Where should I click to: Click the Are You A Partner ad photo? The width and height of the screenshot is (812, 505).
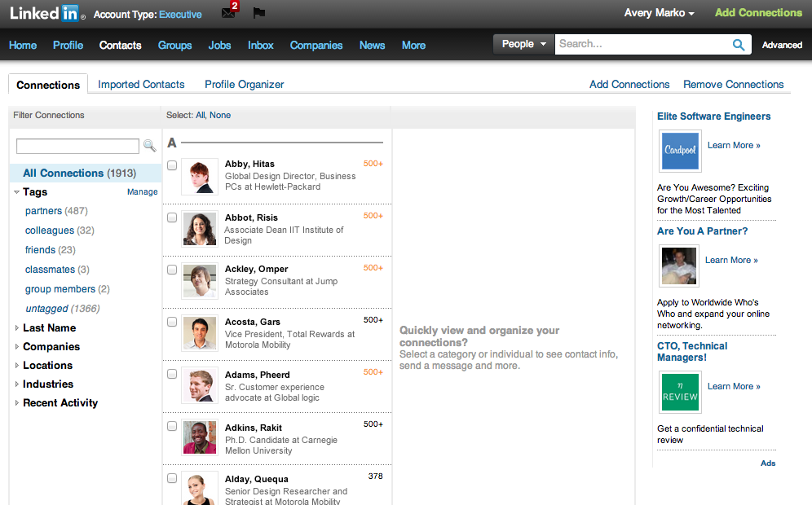click(679, 266)
